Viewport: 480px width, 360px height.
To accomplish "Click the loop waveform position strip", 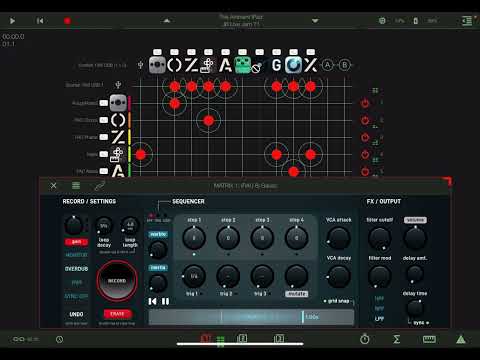I will [x=251, y=317].
